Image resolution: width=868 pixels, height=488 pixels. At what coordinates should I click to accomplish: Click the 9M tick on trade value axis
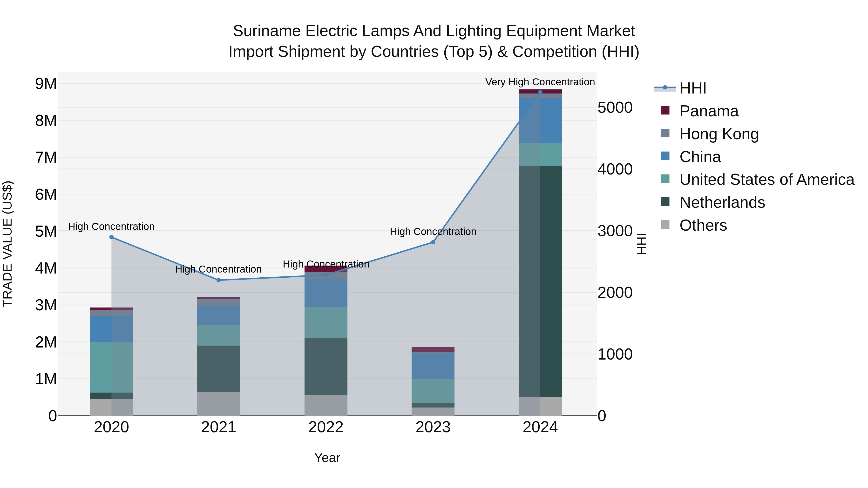[x=46, y=84]
